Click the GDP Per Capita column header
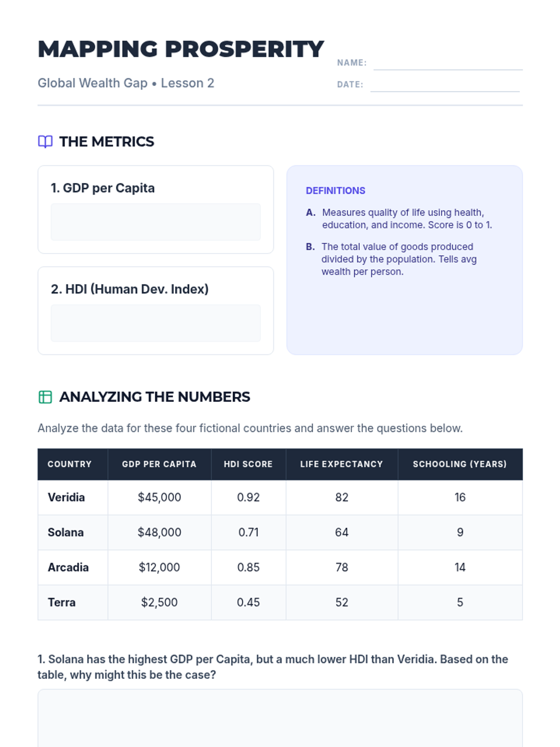This screenshot has height=747, width=560. [x=160, y=464]
